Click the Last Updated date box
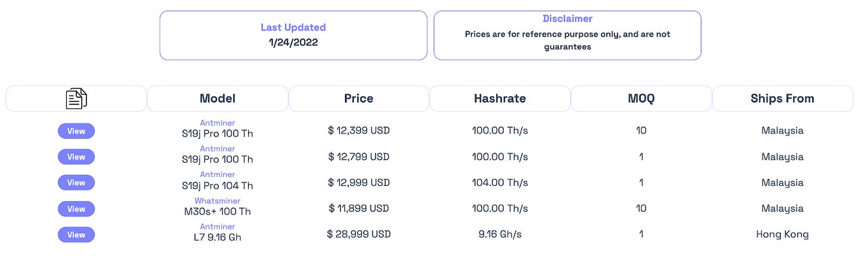868x263 pixels. pyautogui.click(x=293, y=35)
